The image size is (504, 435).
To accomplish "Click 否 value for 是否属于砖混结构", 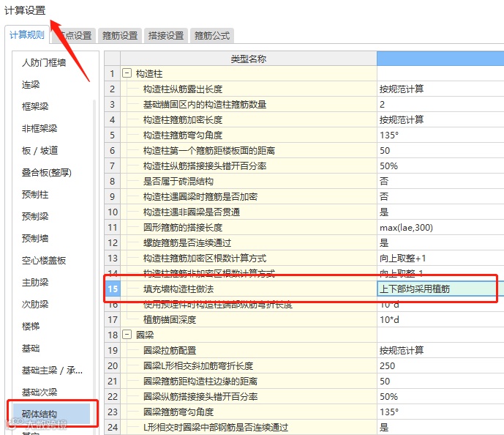I will click(440, 181).
